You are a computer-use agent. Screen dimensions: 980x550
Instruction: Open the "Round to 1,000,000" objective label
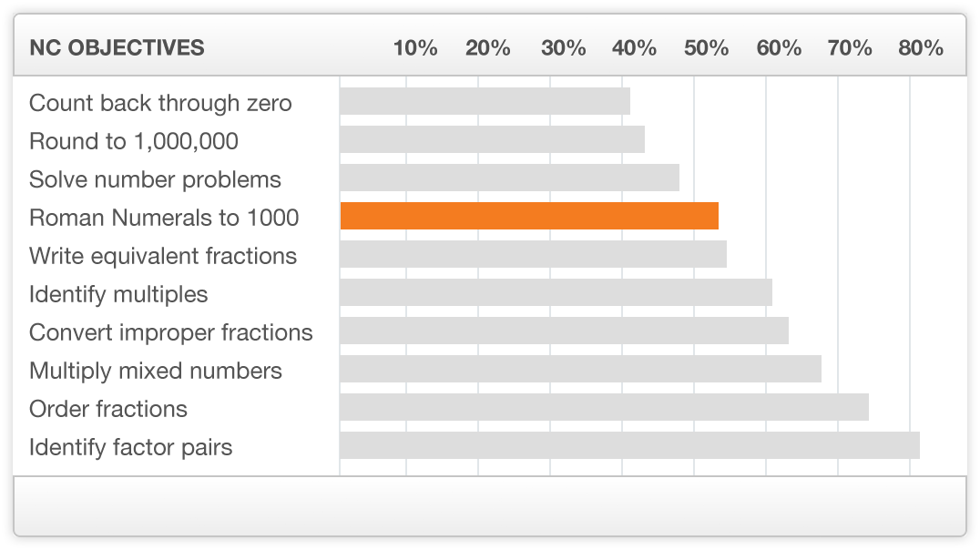click(x=134, y=141)
